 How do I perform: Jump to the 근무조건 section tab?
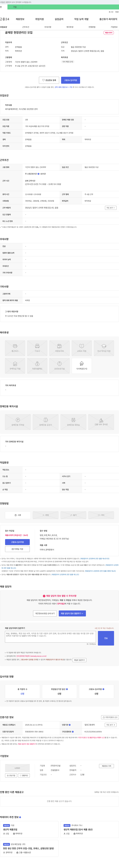click(x=26, y=27)
